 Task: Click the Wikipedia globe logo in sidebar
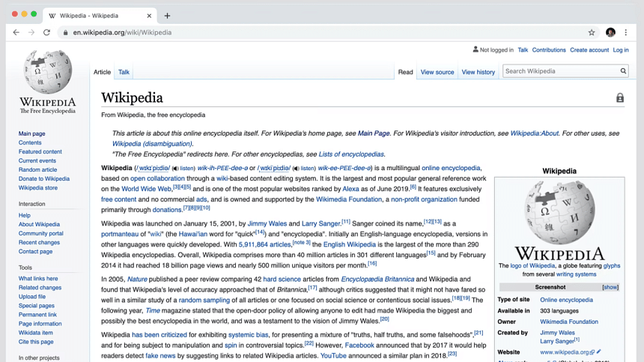point(48,73)
